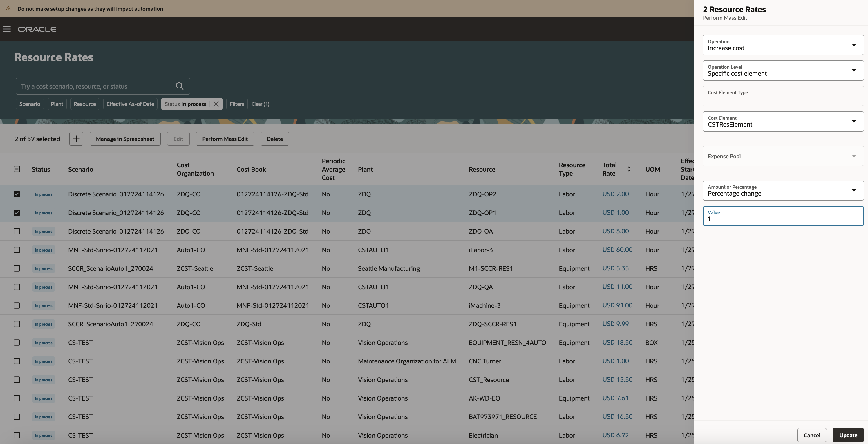
Task: Open the hamburger navigation menu
Action: click(7, 29)
